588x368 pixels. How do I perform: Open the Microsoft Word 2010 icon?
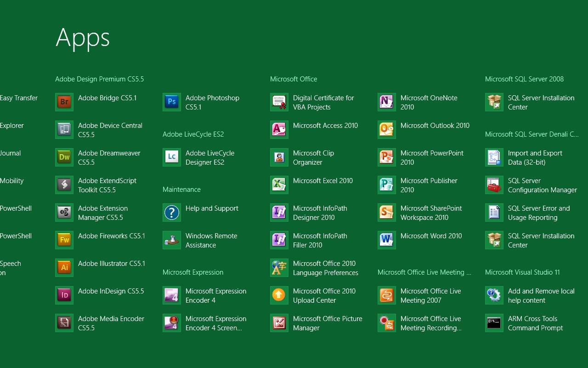click(387, 240)
